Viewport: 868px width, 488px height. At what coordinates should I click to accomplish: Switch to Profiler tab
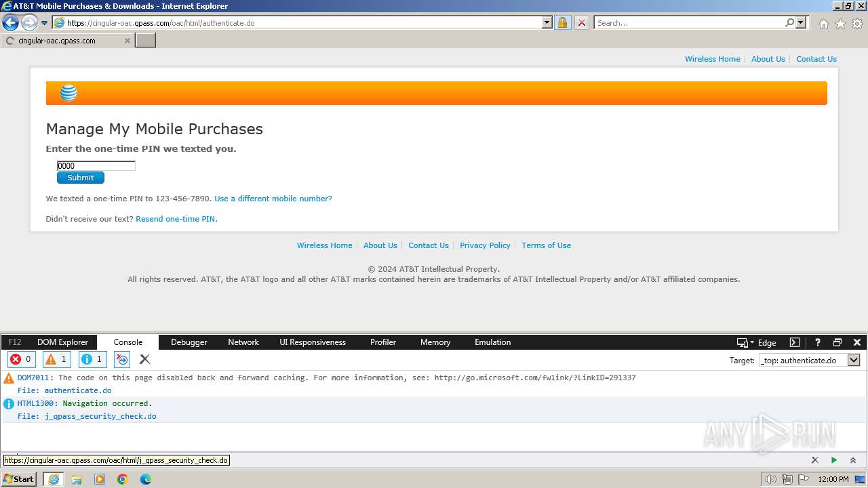coord(383,342)
